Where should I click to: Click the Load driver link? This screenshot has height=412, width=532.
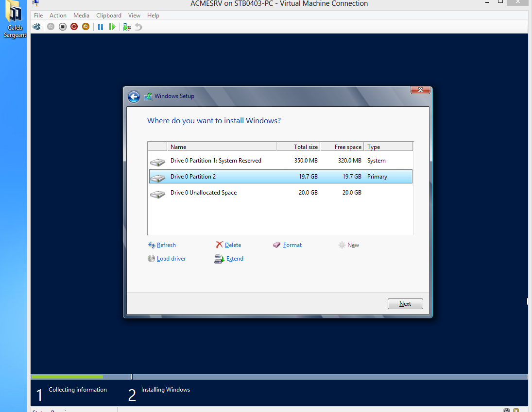(171, 259)
